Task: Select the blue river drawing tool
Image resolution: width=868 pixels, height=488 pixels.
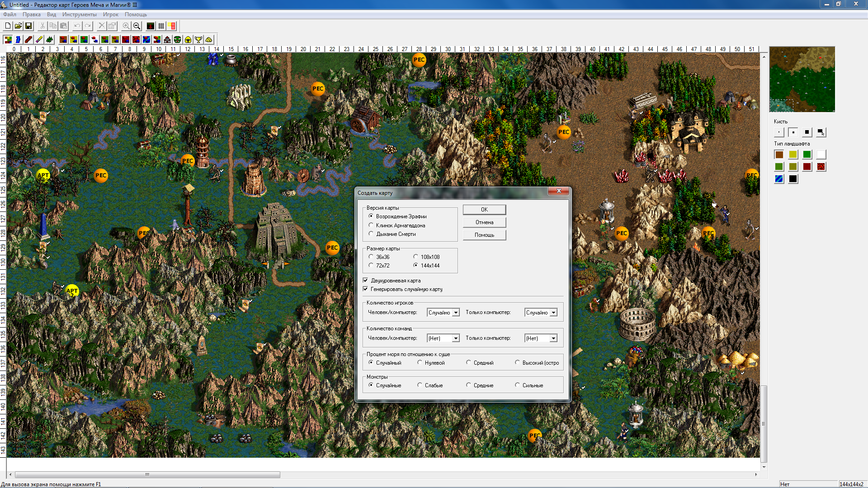Action: click(x=18, y=39)
